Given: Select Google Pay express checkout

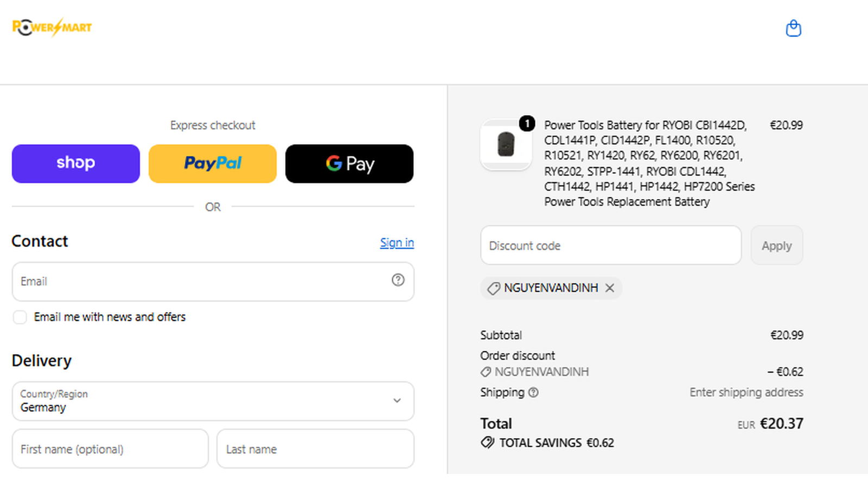Looking at the screenshot, I should coord(349,164).
